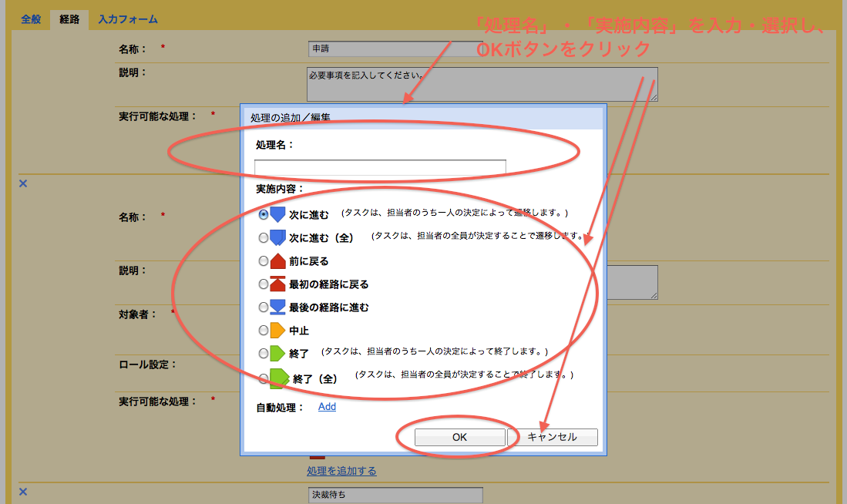Click the blue 次に進む（全） arrow icon

coord(278,237)
